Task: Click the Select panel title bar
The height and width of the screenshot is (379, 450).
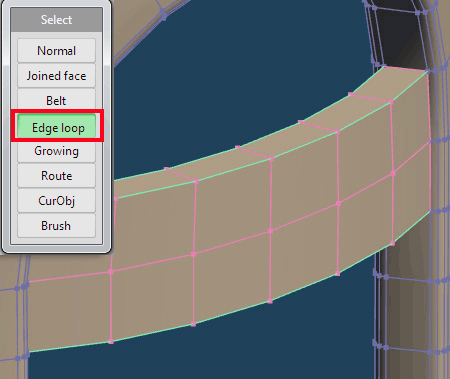Action: pyautogui.click(x=56, y=20)
